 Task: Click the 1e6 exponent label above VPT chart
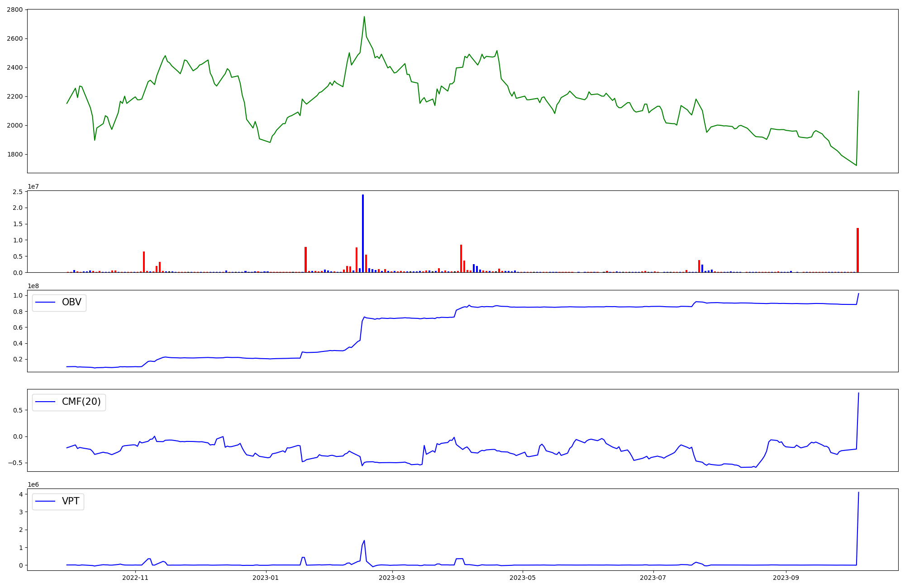click(x=33, y=484)
